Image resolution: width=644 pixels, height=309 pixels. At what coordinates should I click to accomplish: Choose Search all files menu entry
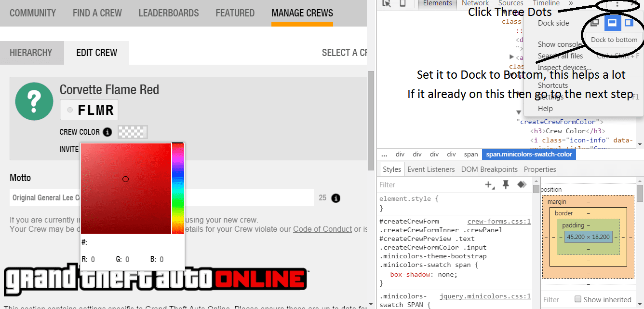tap(561, 56)
